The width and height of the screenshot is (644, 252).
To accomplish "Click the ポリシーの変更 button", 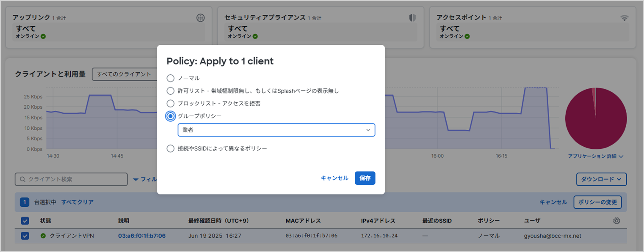I will pos(597,202).
